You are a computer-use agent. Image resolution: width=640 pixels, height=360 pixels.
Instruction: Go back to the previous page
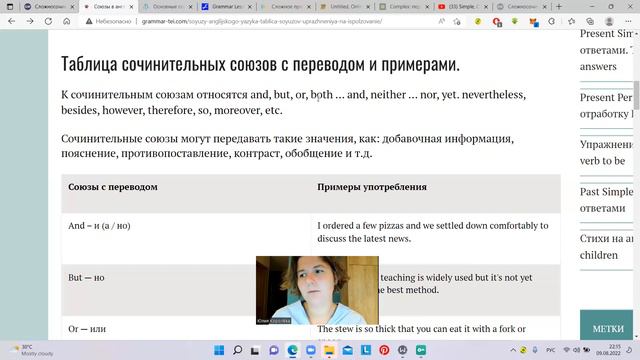[11, 21]
